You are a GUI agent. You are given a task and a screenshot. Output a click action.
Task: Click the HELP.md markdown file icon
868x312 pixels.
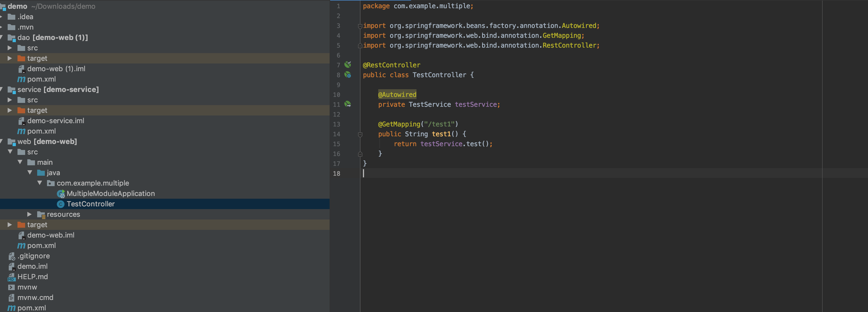click(x=11, y=277)
